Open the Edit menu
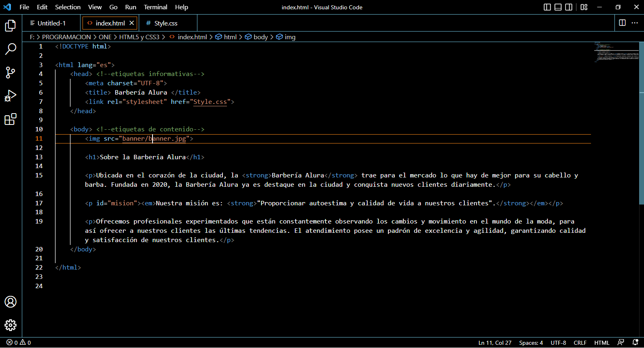The height and width of the screenshot is (348, 644). (x=42, y=7)
